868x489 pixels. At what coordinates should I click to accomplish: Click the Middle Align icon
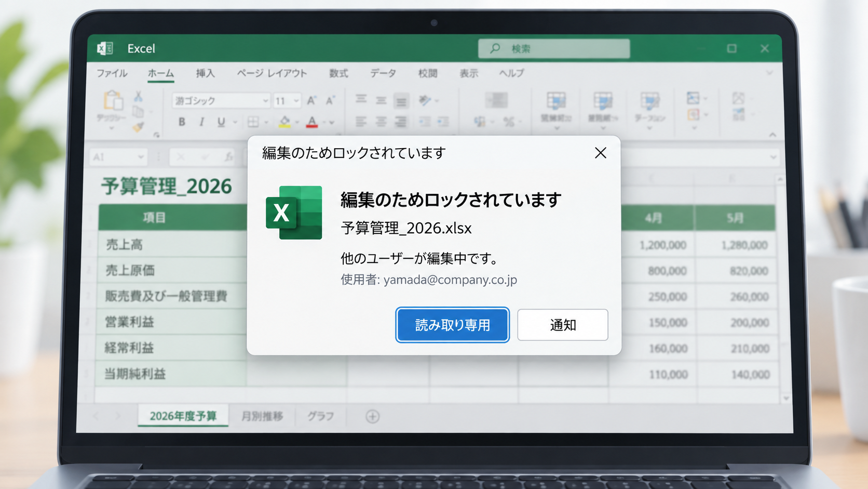pos(381,100)
